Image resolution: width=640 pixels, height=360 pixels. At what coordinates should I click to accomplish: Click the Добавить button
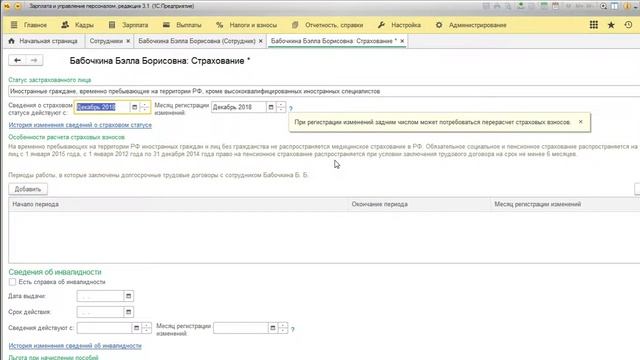pyautogui.click(x=28, y=189)
